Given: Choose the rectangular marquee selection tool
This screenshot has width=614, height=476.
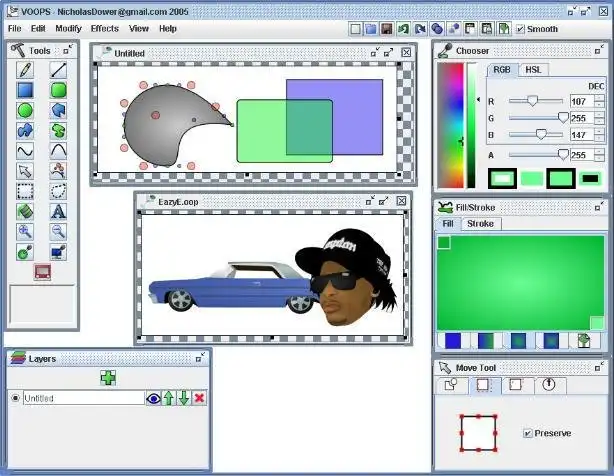Looking at the screenshot, I should [25, 191].
